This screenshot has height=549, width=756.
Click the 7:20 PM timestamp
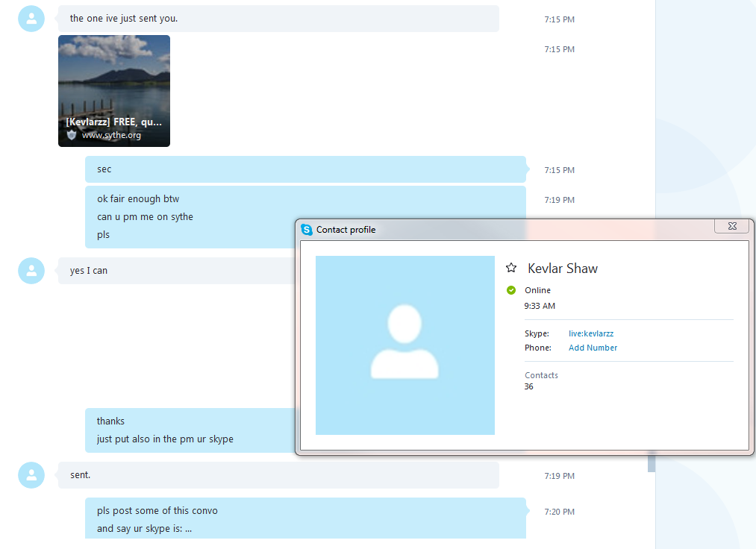click(x=559, y=512)
